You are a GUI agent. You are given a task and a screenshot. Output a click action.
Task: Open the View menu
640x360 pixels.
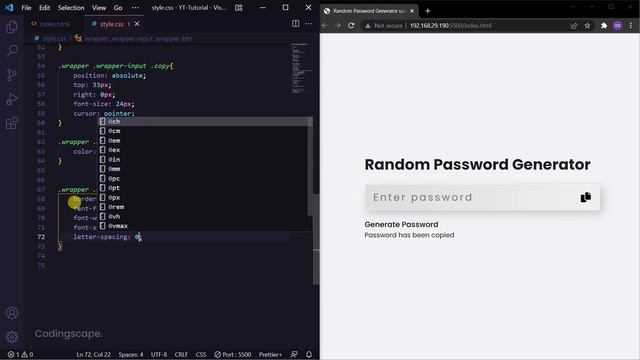coord(99,7)
